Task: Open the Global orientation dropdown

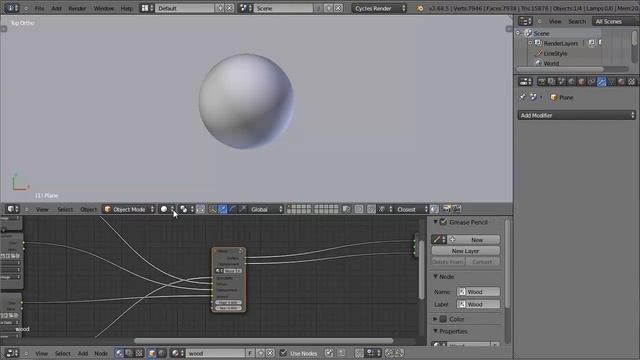Action: tap(266, 209)
